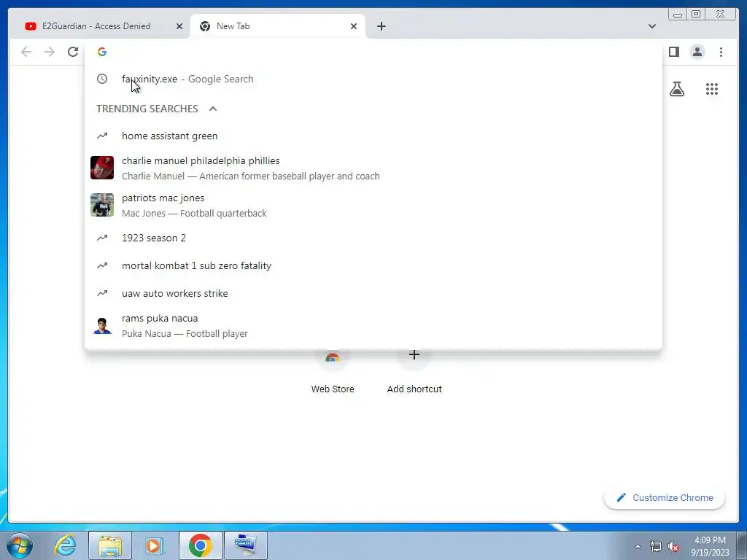Click trending arrow beside 1923 season 2
Screen dimensions: 747x560
point(102,238)
